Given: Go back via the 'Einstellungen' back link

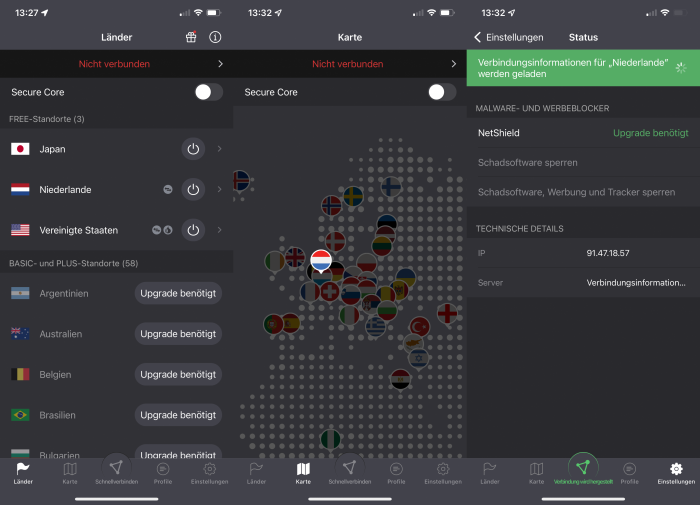Looking at the screenshot, I should (508, 37).
